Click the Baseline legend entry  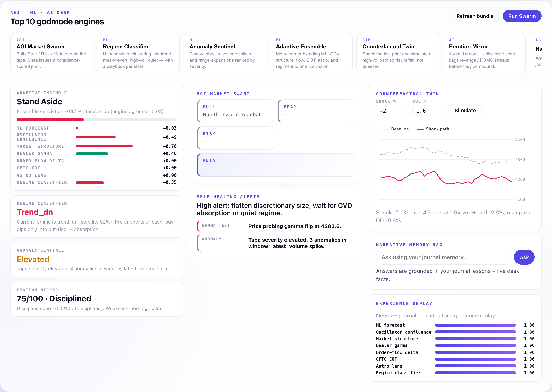(x=395, y=129)
